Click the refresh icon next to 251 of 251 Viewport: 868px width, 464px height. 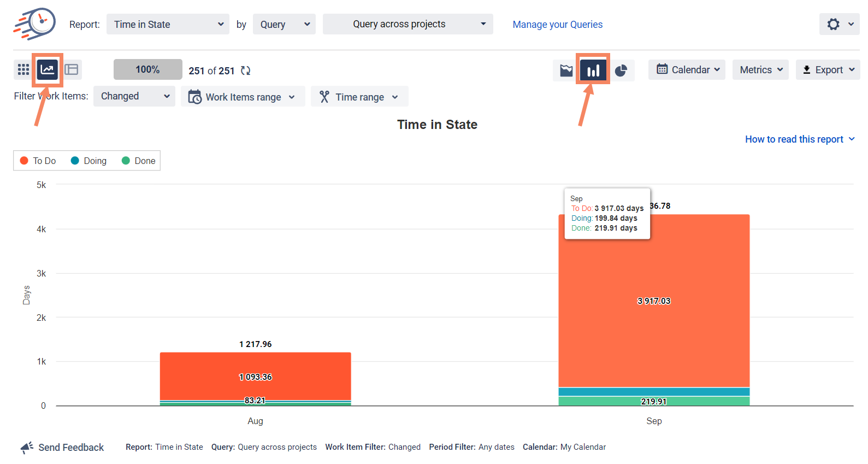[x=246, y=71]
